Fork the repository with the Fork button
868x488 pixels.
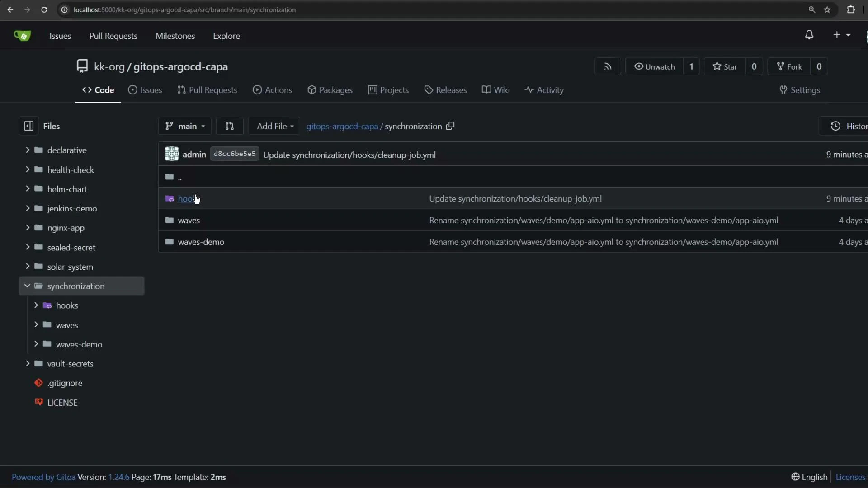[789, 66]
